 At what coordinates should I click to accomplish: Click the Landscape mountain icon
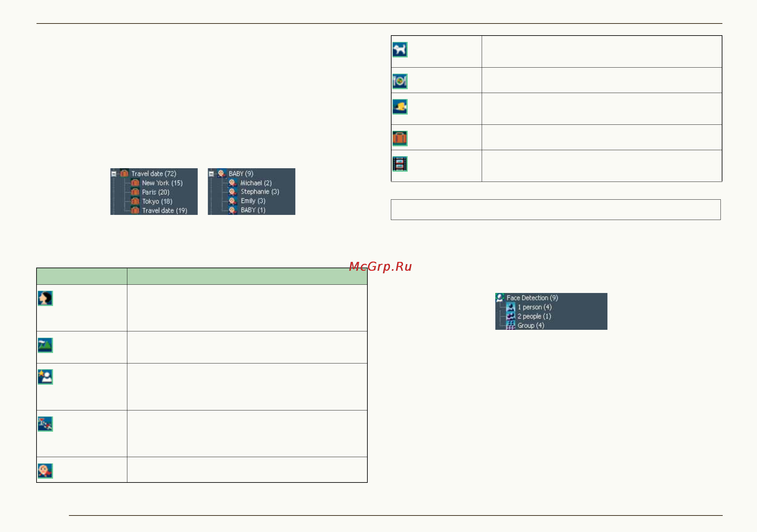[45, 345]
